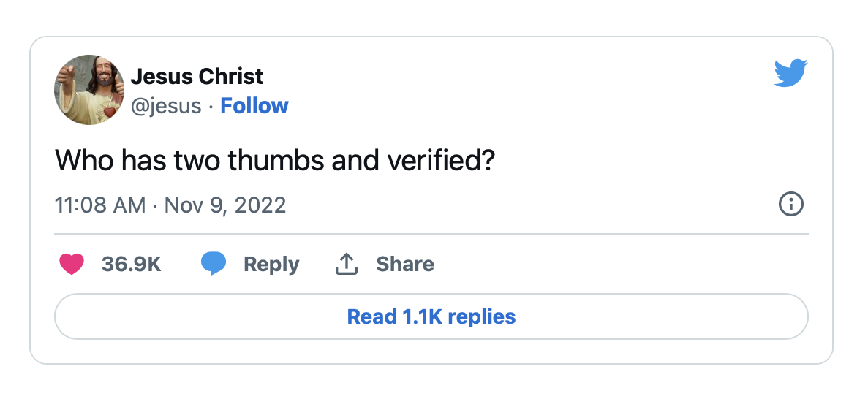Open the 11:08 AM timestamp link
The height and width of the screenshot is (399, 868).
point(100,205)
